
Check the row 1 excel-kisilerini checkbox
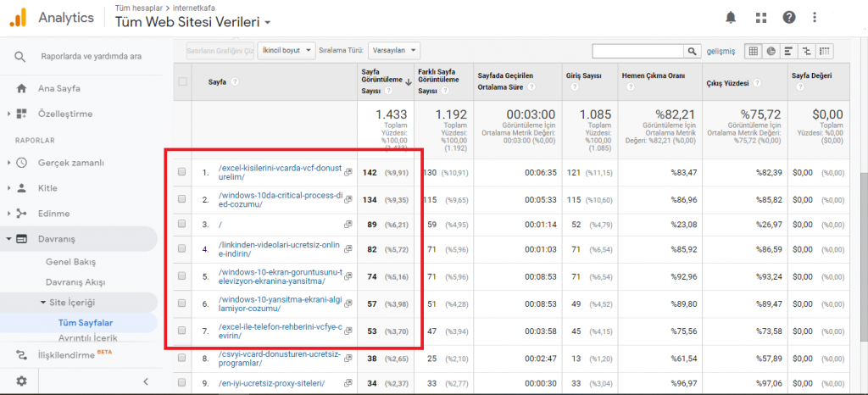[x=181, y=172]
